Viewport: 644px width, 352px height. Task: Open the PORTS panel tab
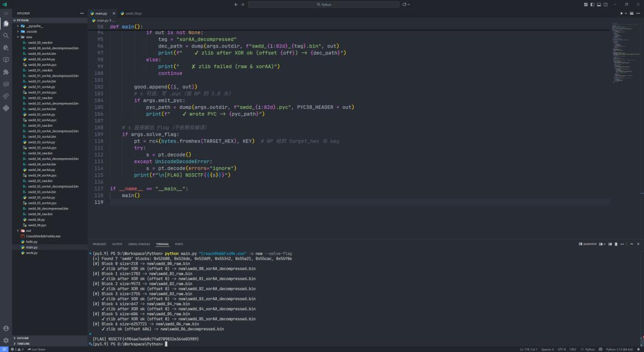(179, 244)
